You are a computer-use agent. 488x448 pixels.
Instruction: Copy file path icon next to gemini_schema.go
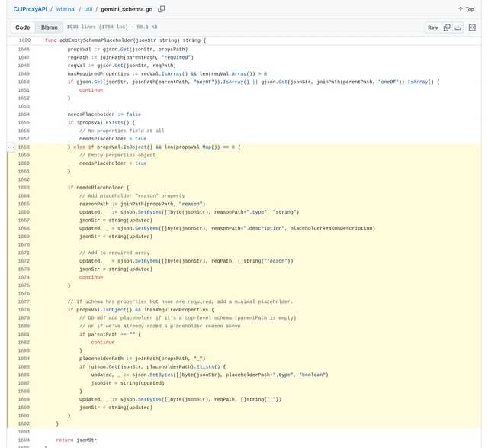pyautogui.click(x=161, y=9)
